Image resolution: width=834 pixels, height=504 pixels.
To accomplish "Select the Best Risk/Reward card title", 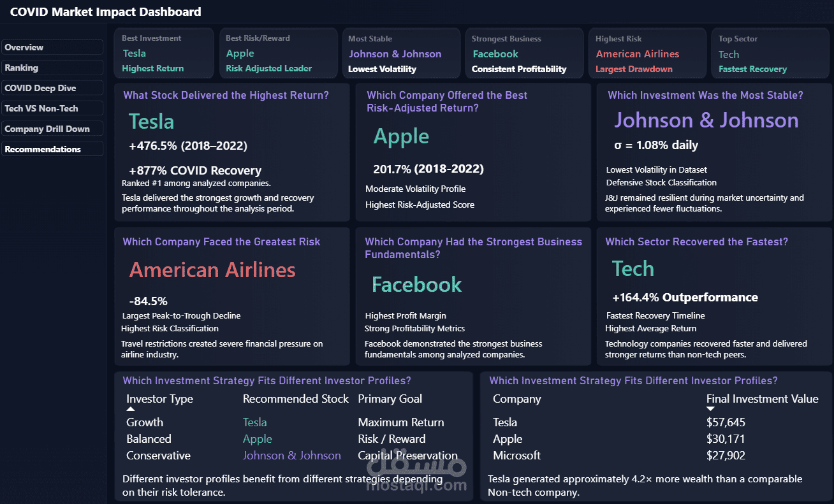I will click(x=258, y=38).
